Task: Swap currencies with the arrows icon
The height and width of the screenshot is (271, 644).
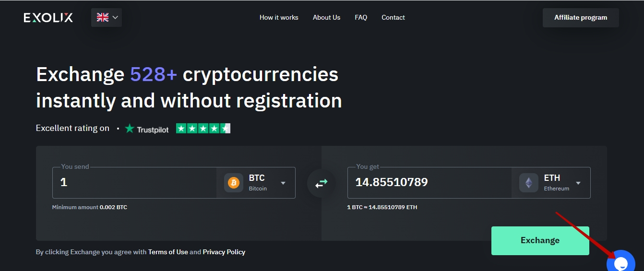Action: click(321, 183)
